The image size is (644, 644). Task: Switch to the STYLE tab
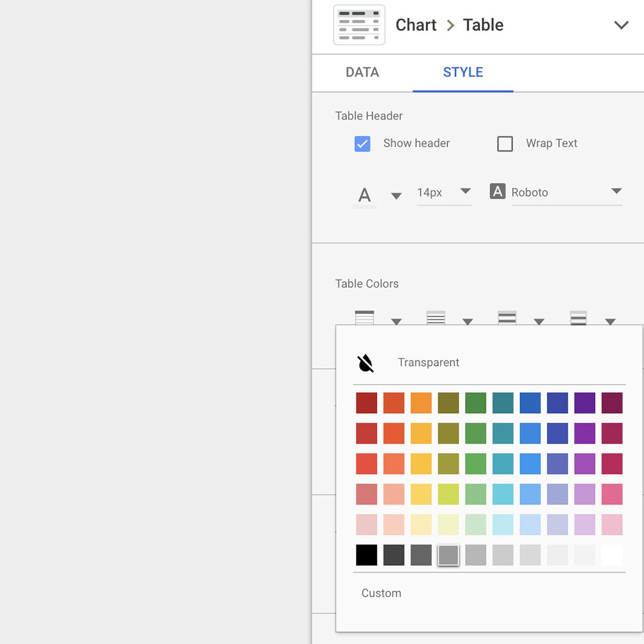click(463, 72)
